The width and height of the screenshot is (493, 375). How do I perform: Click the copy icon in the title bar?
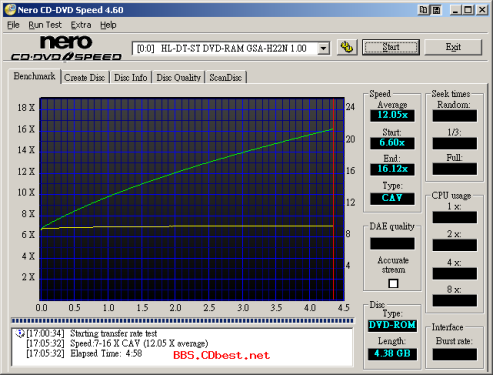click(x=423, y=10)
